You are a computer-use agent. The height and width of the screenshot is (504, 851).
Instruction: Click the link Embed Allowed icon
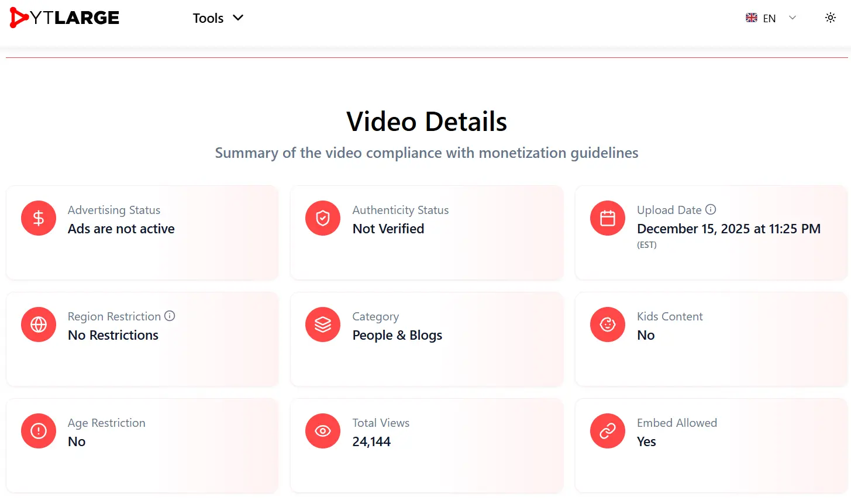tap(608, 431)
